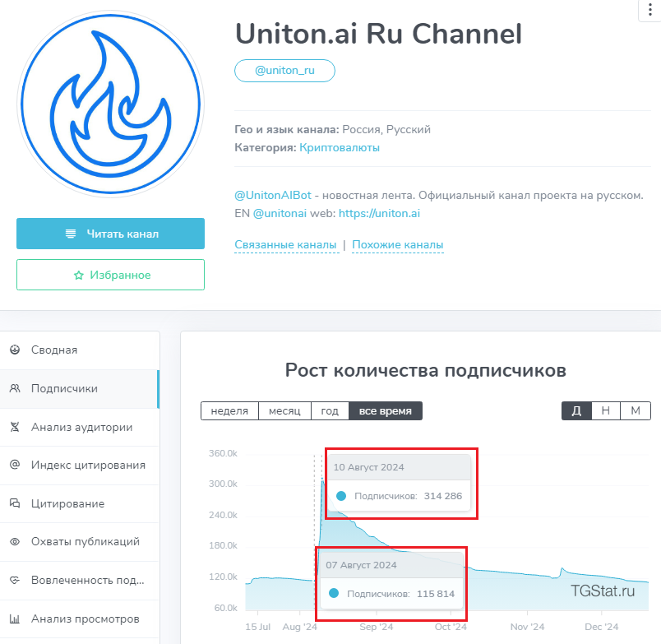This screenshot has width=661, height=644.
Task: Click the Dec '24 axis label
Action: [x=602, y=627]
